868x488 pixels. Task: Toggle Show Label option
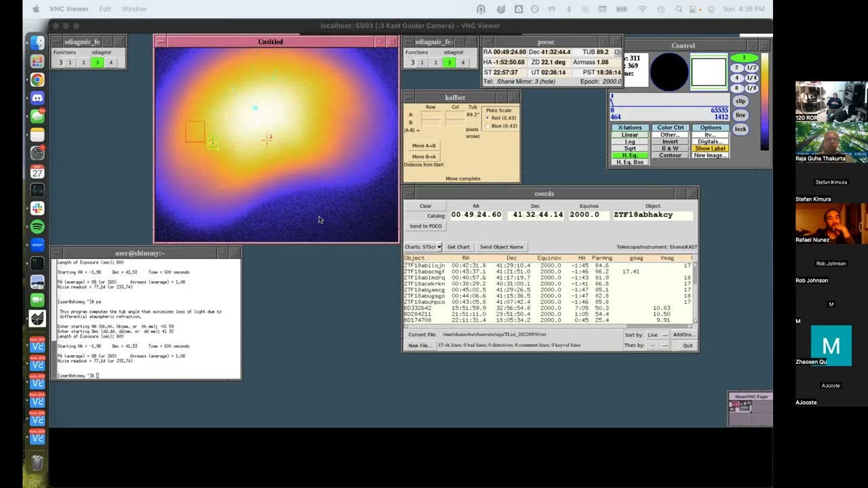(710, 148)
